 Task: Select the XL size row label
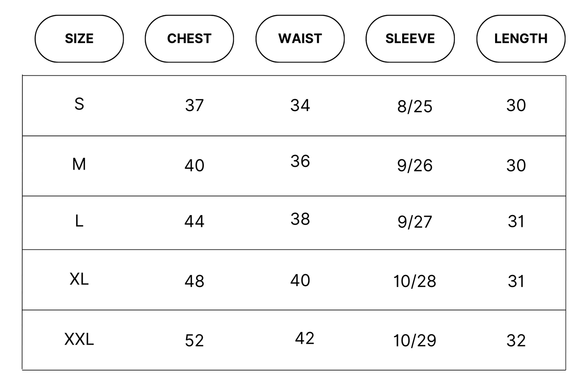coord(79,279)
